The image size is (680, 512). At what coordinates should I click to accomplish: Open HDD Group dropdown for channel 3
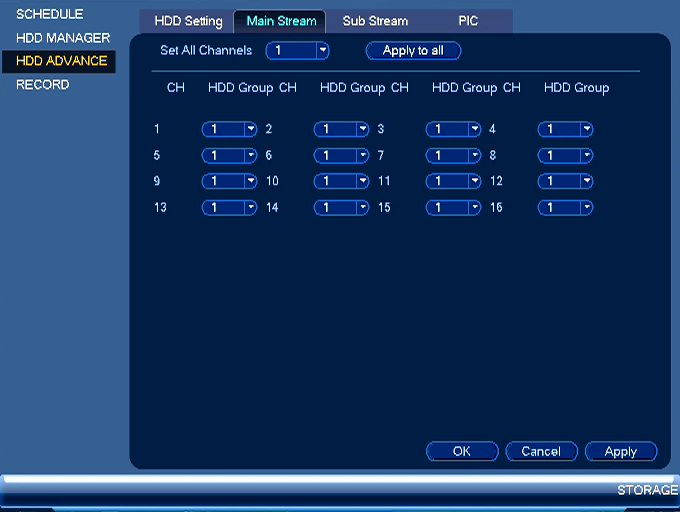click(x=453, y=129)
